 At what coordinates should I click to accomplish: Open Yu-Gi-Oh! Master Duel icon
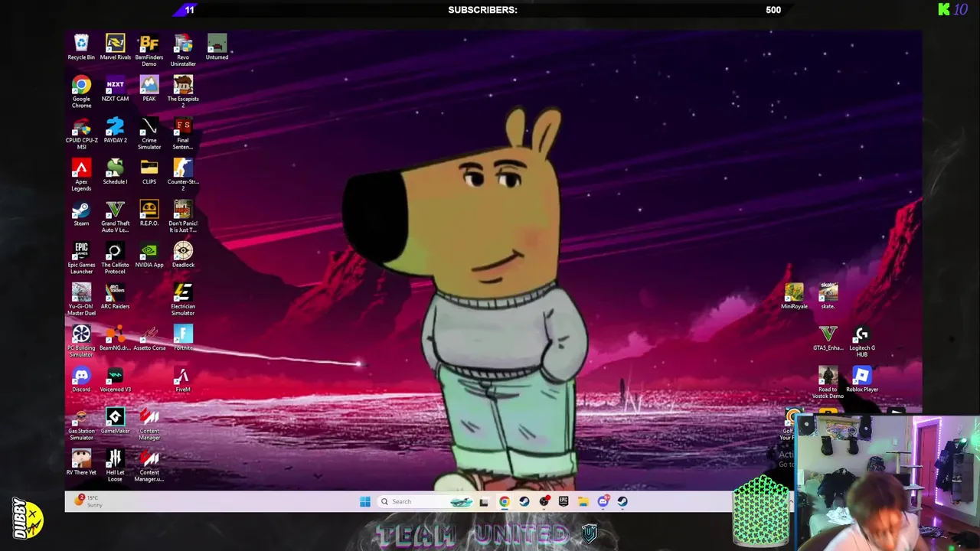pyautogui.click(x=81, y=298)
